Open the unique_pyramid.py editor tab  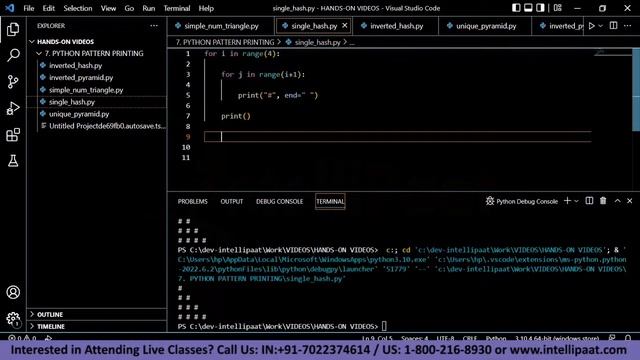(x=485, y=26)
